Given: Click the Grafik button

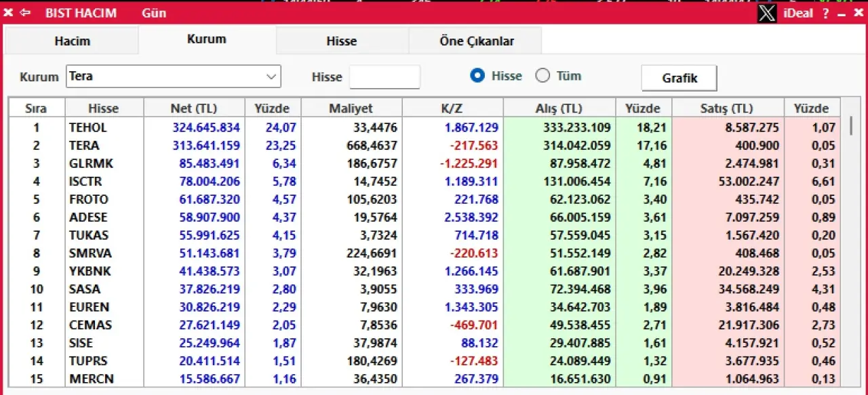Looking at the screenshot, I should (679, 78).
